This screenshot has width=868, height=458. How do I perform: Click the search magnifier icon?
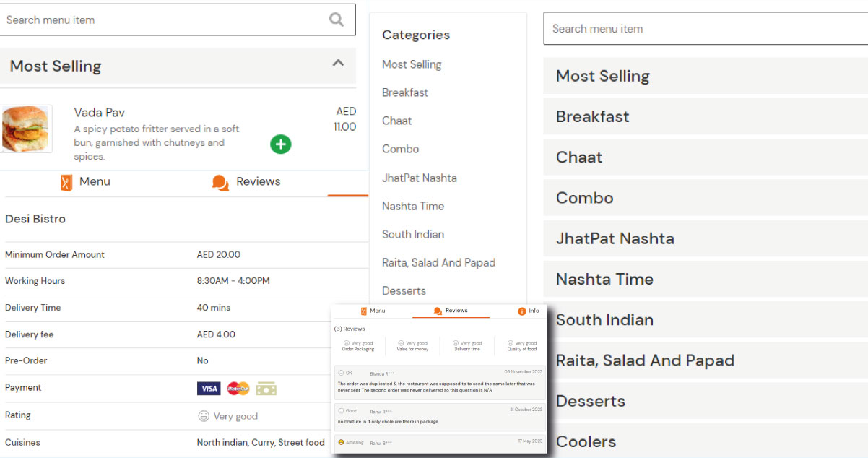pos(336,20)
